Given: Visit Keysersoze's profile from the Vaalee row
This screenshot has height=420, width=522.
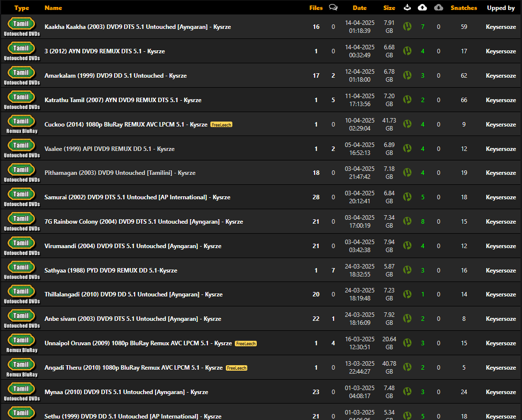Looking at the screenshot, I should click(501, 149).
